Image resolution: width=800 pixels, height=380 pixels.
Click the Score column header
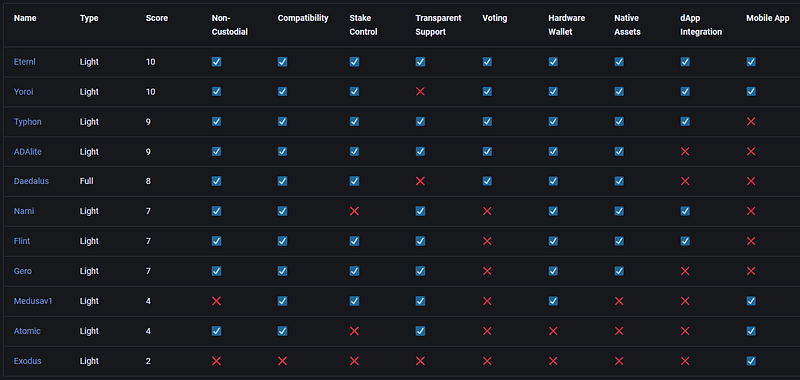(x=157, y=18)
